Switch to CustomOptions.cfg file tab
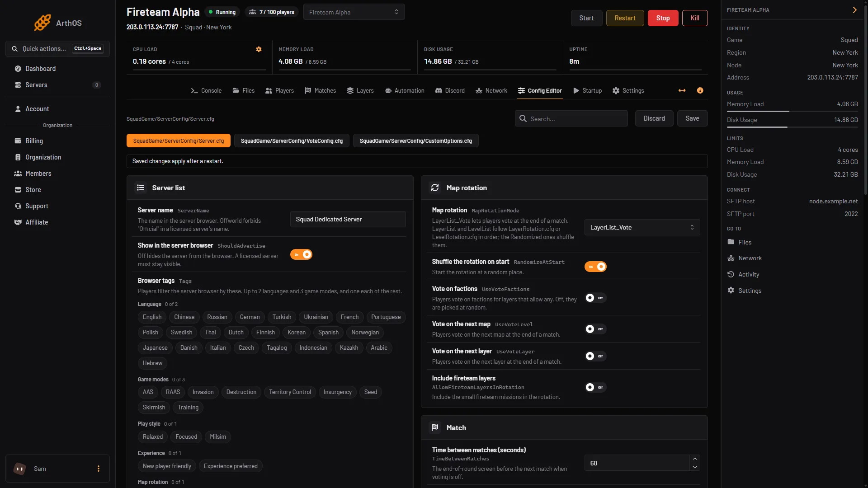The image size is (868, 488). [x=415, y=141]
